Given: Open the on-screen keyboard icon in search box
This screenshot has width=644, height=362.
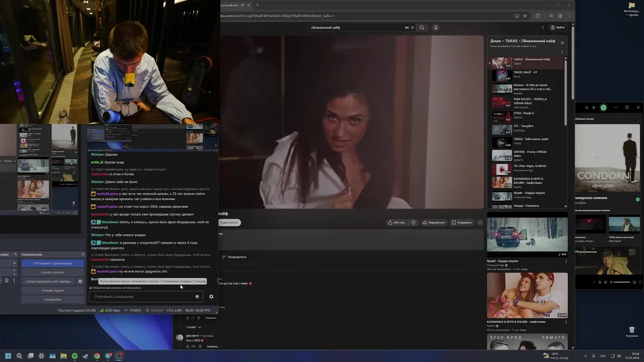Looking at the screenshot, I should pyautogui.click(x=407, y=28).
